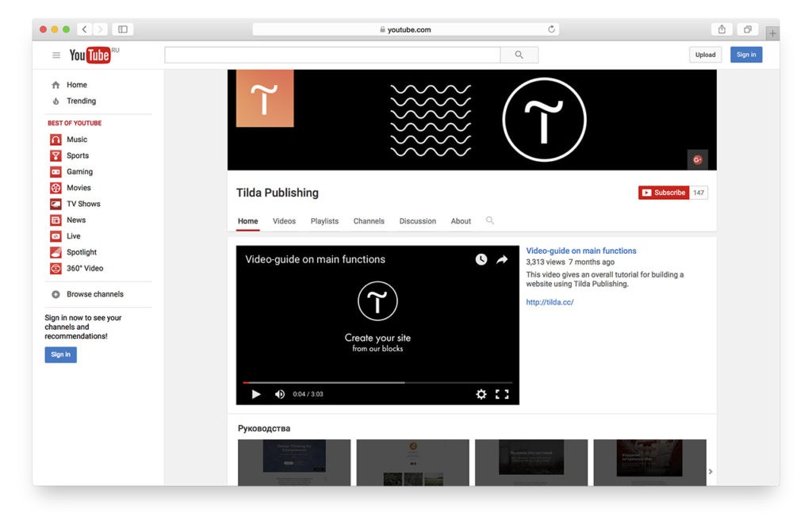812x532 pixels.
Task: Switch to the About tab
Action: tap(461, 221)
